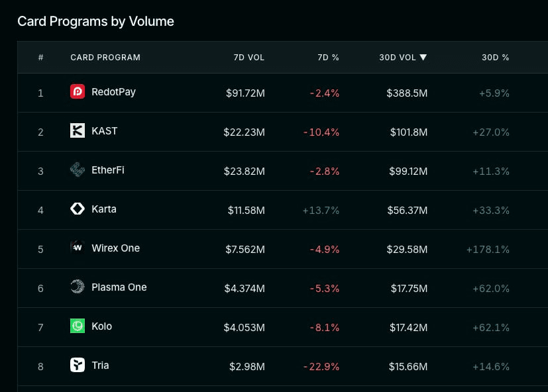The height and width of the screenshot is (392, 548).
Task: Click RedotPay 30D volume $388.5M
Action: (x=407, y=93)
